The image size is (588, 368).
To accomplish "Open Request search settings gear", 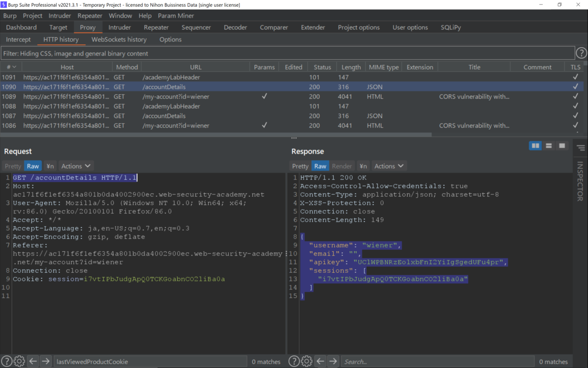I will click(19, 361).
